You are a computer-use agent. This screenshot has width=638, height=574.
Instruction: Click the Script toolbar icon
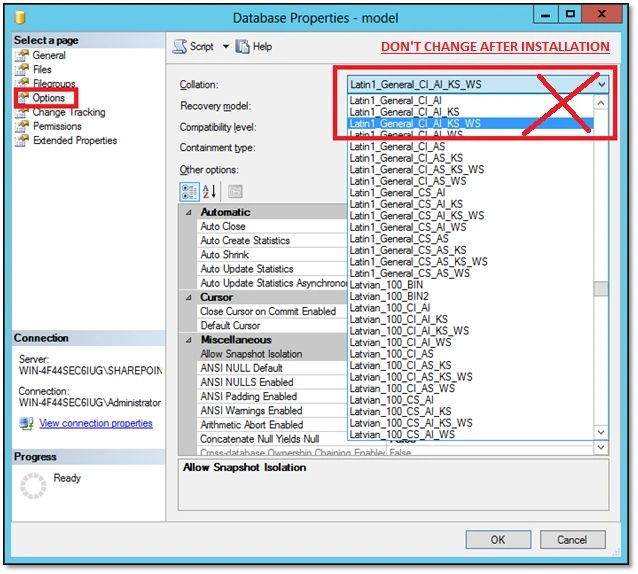[179, 46]
